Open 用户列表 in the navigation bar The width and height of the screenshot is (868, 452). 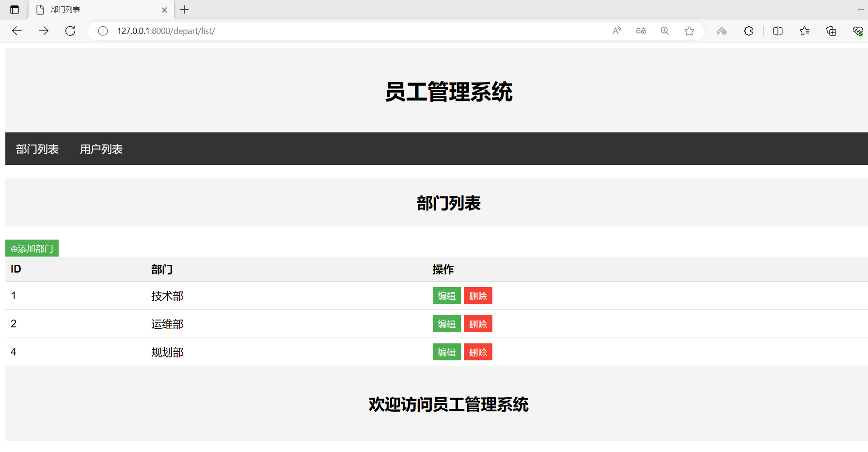click(x=101, y=149)
